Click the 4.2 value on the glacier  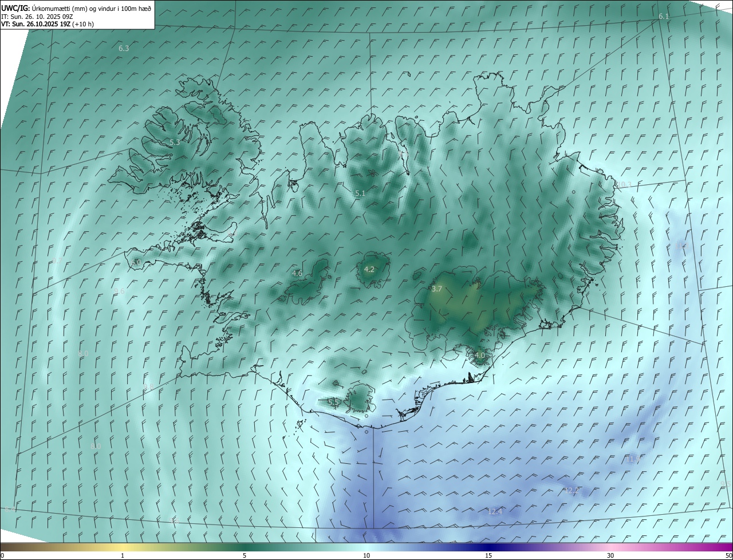click(369, 270)
